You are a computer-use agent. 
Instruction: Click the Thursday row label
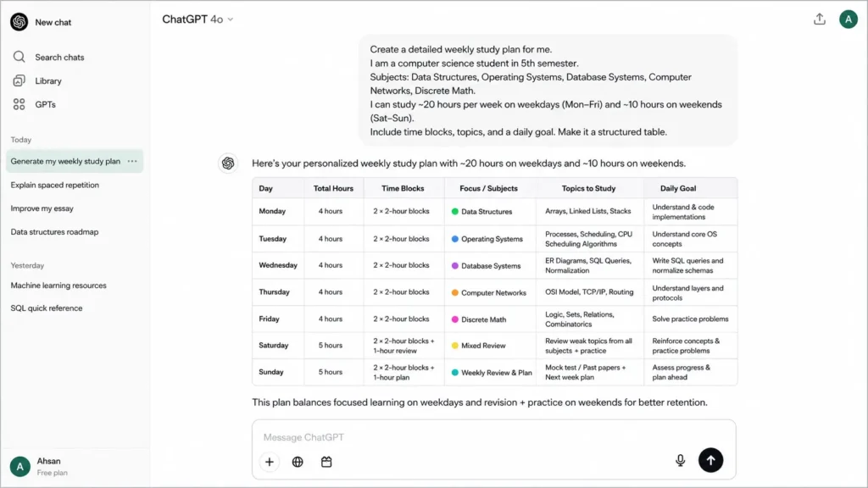click(x=274, y=291)
